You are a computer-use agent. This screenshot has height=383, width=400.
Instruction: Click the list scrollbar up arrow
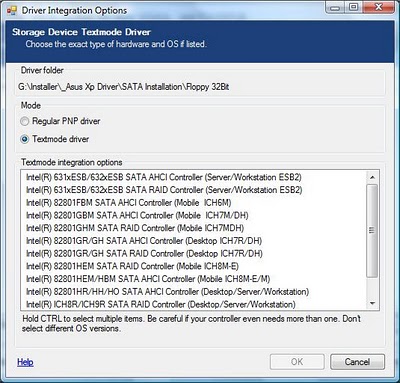coord(372,177)
